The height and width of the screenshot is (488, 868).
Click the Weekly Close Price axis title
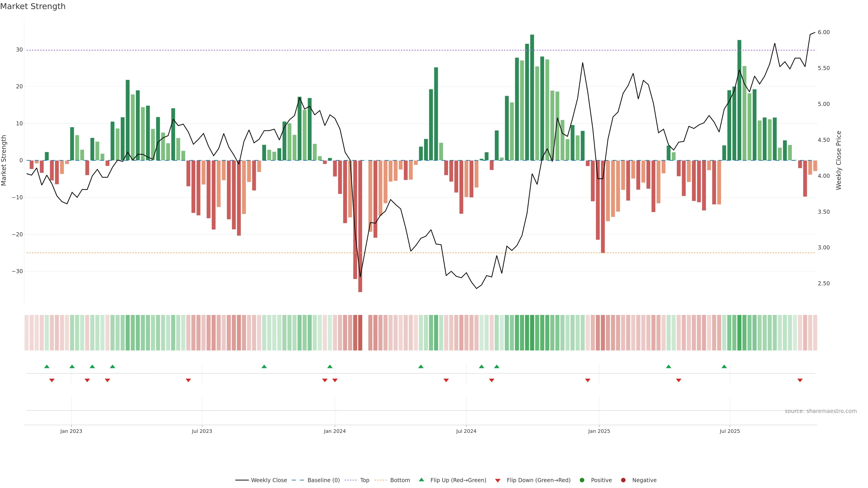click(839, 160)
